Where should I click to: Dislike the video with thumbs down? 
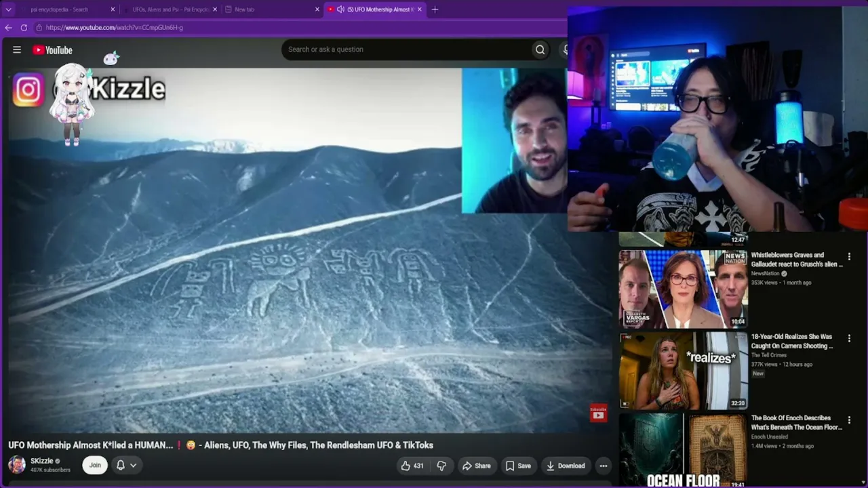click(441, 466)
